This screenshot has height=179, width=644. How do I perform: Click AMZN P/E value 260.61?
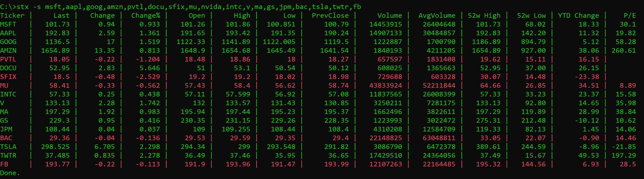coord(624,51)
